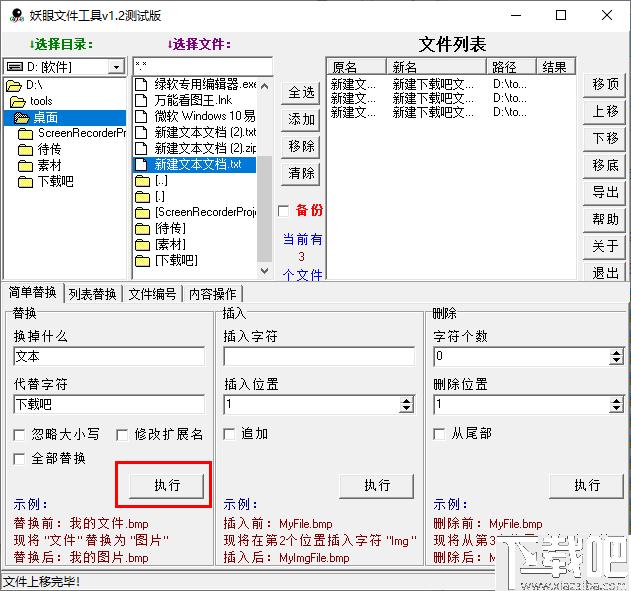Toggle the 备份 backup checkbox
631x591 pixels.
pos(283,210)
